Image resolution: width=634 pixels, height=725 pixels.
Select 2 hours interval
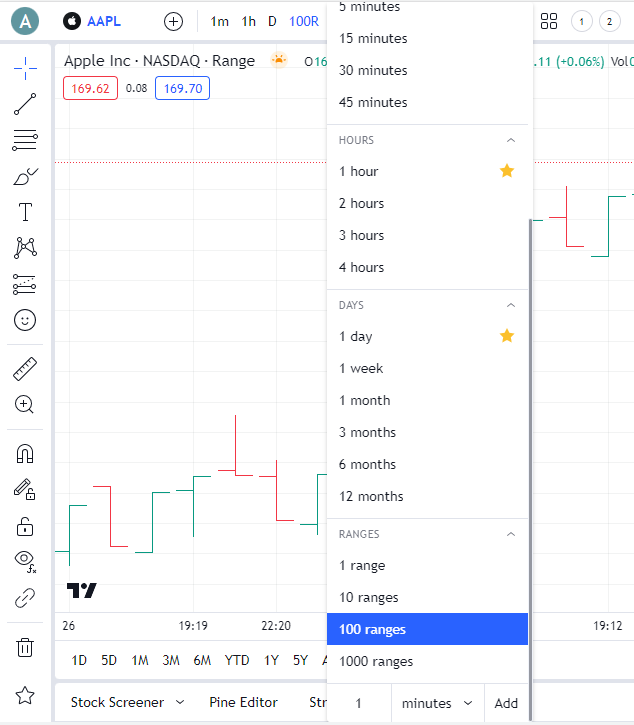point(427,203)
